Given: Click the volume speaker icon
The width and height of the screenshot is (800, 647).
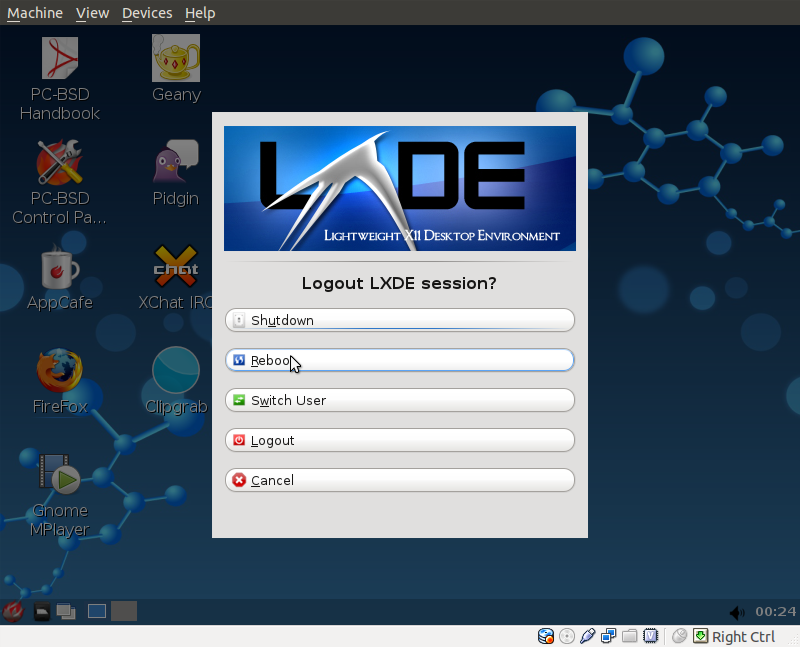Looking at the screenshot, I should click(x=736, y=612).
